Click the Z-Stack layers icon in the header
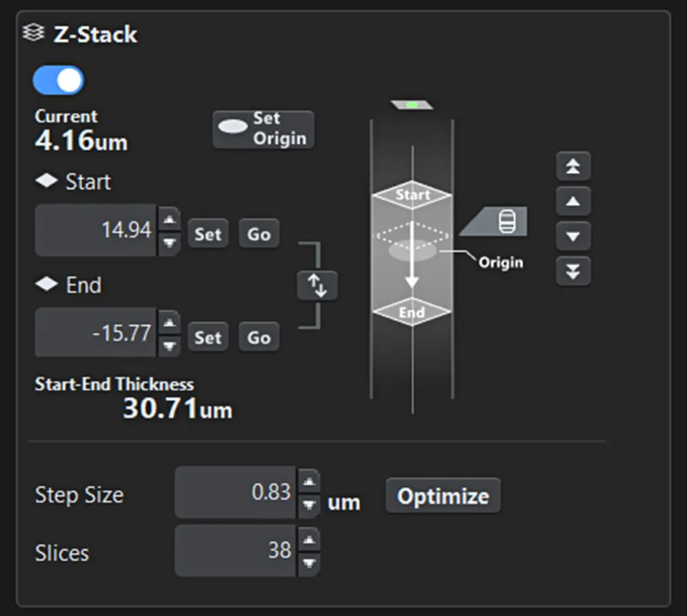The image size is (687, 616). [x=34, y=33]
